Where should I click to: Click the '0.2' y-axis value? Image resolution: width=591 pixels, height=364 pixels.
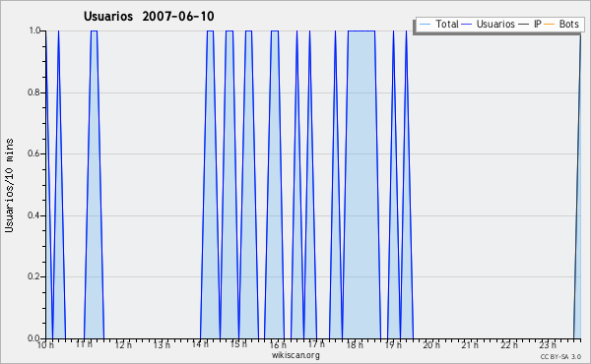click(x=34, y=276)
